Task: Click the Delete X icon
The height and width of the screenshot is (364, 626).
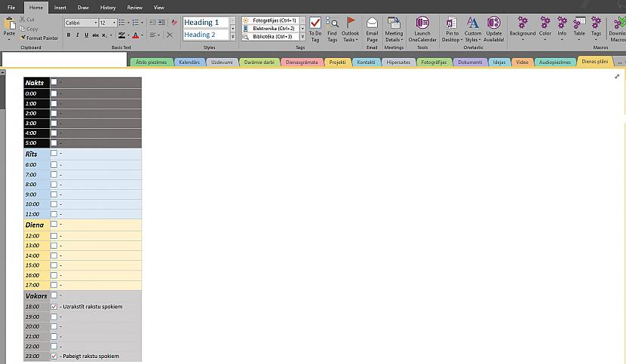Action: pyautogui.click(x=170, y=35)
